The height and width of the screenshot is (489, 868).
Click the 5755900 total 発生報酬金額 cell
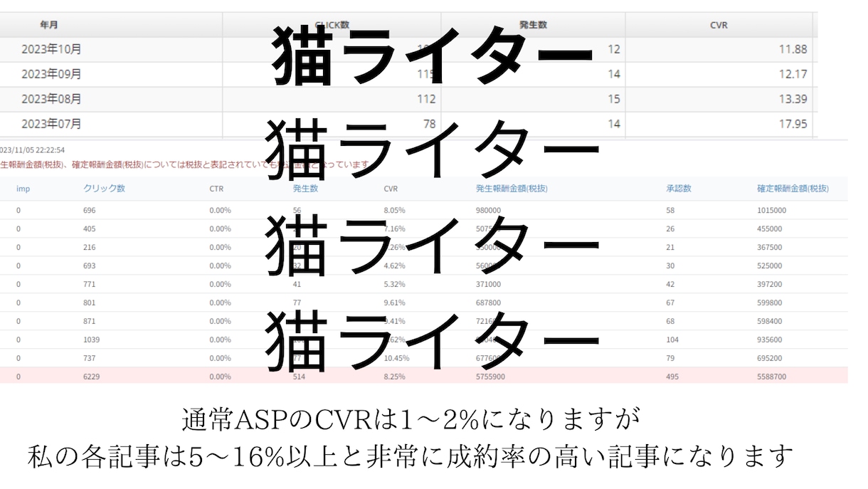[490, 377]
